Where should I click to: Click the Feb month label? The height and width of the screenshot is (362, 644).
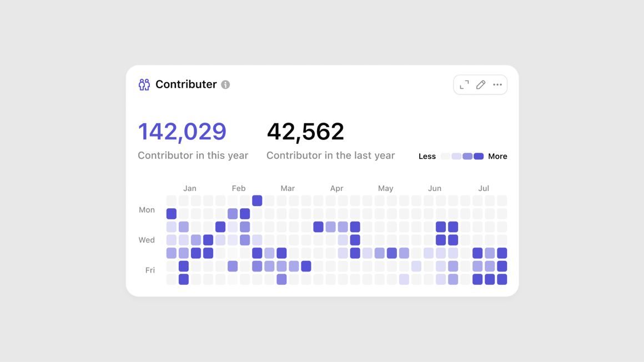click(239, 188)
